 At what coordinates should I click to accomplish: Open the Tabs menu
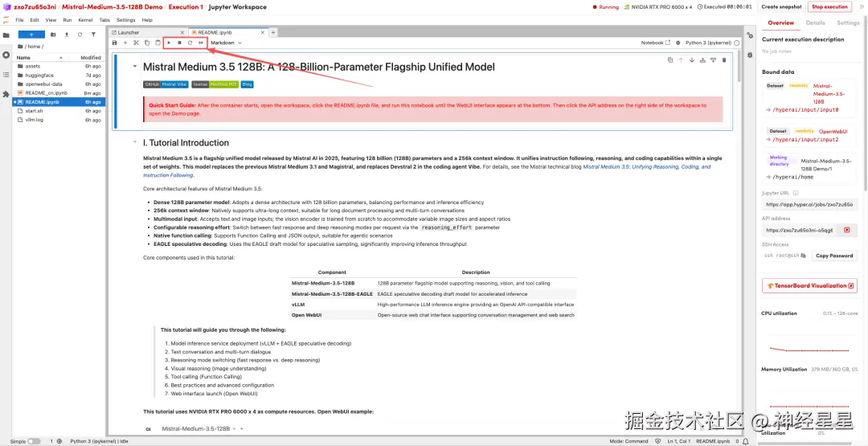(x=104, y=20)
